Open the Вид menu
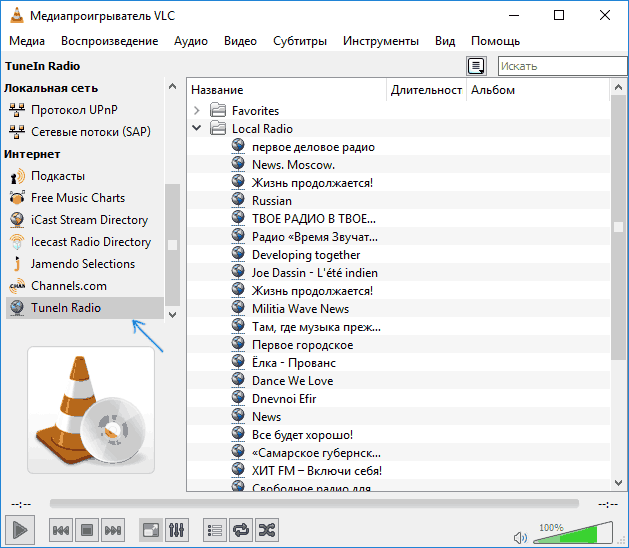Image resolution: width=629 pixels, height=548 pixels. 445,41
